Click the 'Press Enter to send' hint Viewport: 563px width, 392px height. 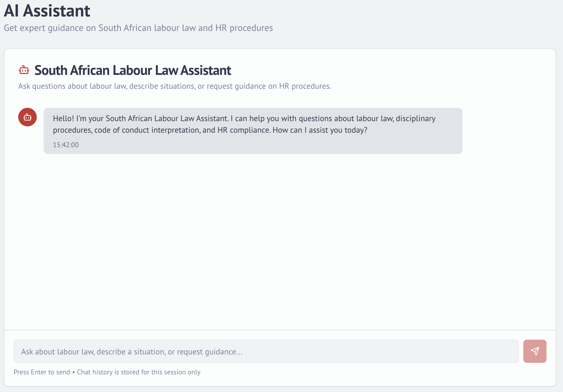(x=42, y=372)
